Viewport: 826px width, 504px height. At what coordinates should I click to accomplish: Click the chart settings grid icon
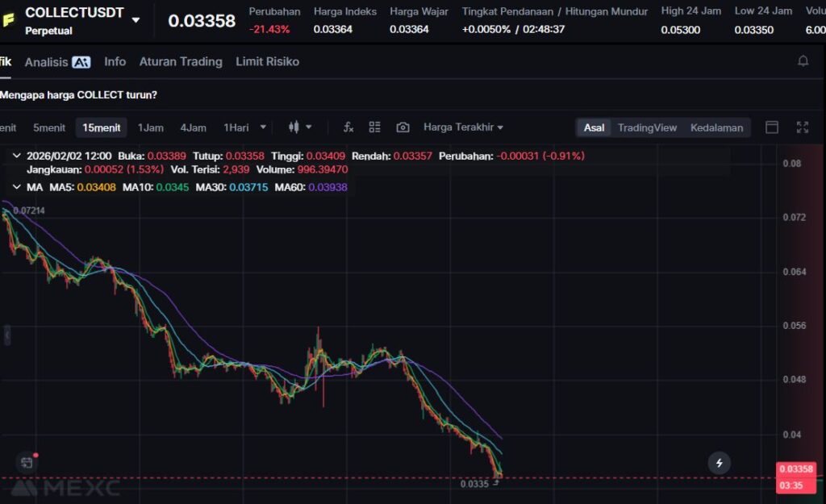coord(374,127)
